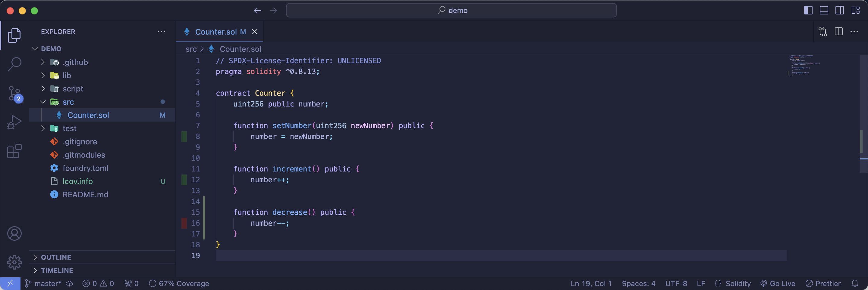Click Go Live in status bar
This screenshot has width=868, height=290.
[778, 284]
